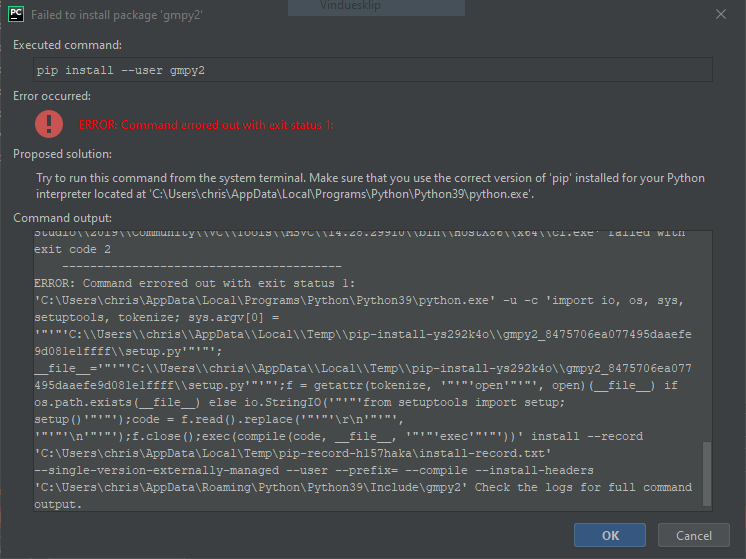
Task: Click the red 'ERROR: Command errored out' message
Action: click(206, 125)
